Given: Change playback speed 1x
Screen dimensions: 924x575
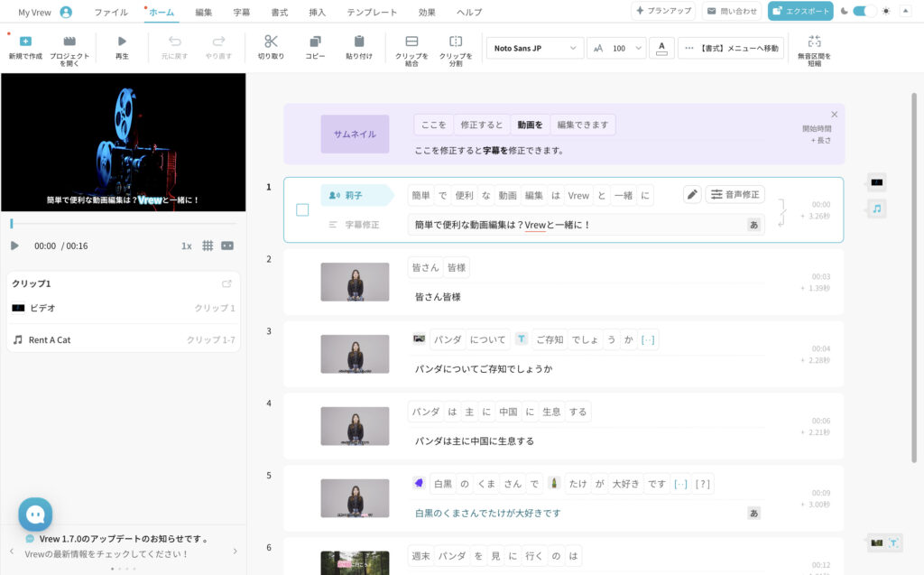Looking at the screenshot, I should pos(186,246).
